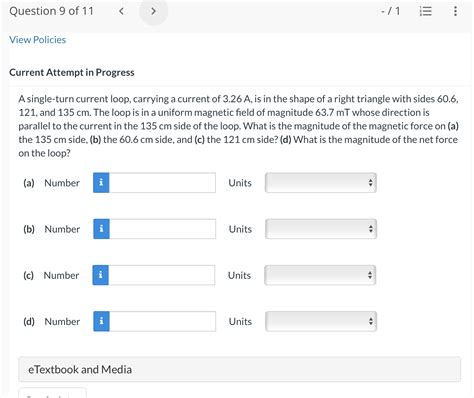Click the score indicator - / 1
The height and width of the screenshot is (398, 474).
390,11
